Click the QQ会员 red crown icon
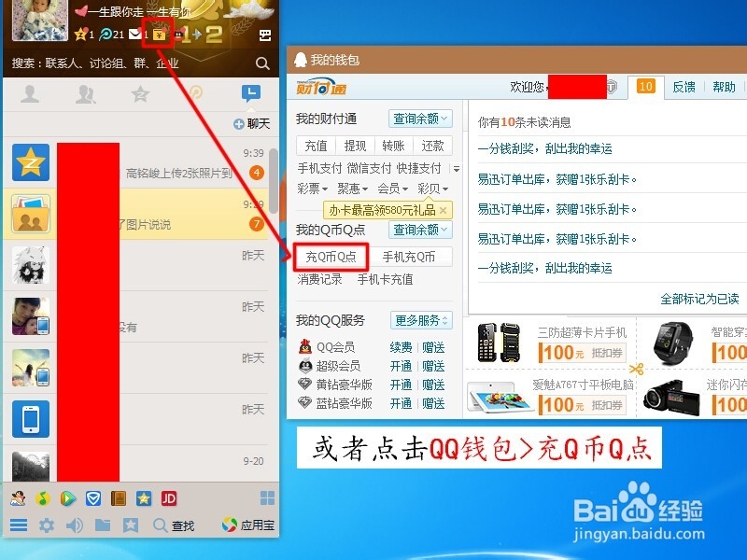This screenshot has height=560, width=747. (304, 347)
